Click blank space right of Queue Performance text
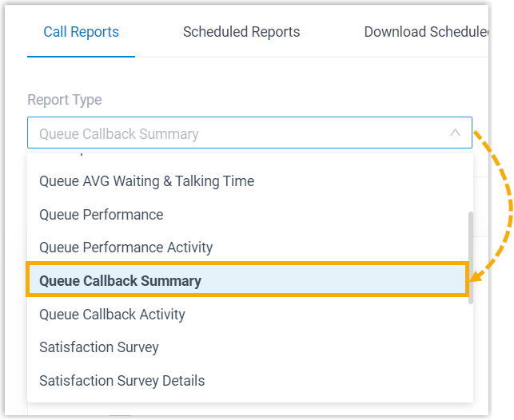The width and height of the screenshot is (514, 420). click(x=320, y=215)
